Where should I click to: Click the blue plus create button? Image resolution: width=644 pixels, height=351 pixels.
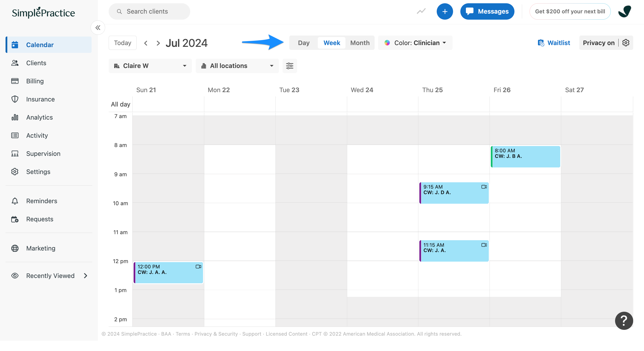pyautogui.click(x=445, y=11)
